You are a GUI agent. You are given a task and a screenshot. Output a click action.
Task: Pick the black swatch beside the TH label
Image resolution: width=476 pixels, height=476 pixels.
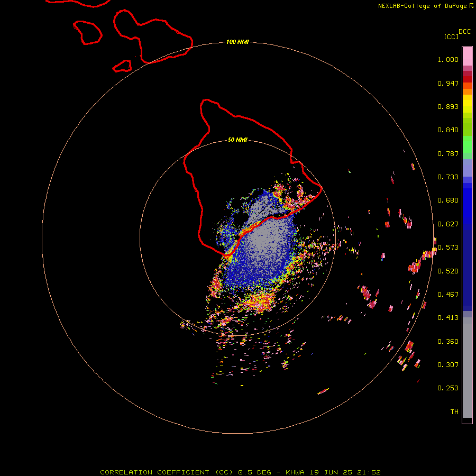click(x=467, y=420)
